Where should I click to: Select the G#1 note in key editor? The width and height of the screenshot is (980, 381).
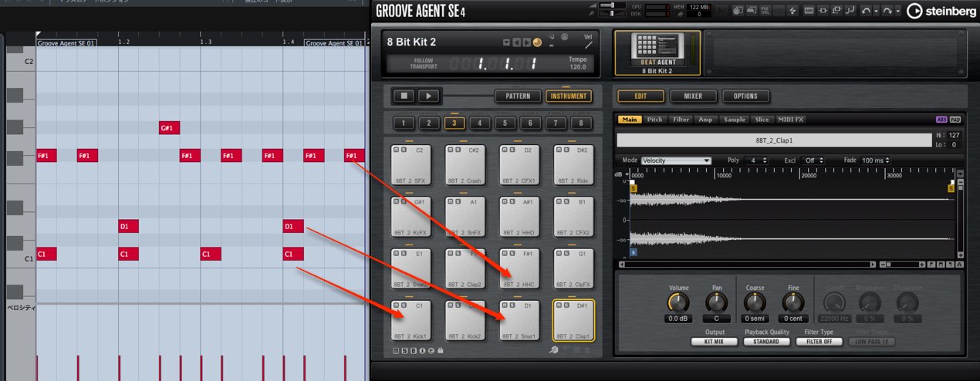170,128
